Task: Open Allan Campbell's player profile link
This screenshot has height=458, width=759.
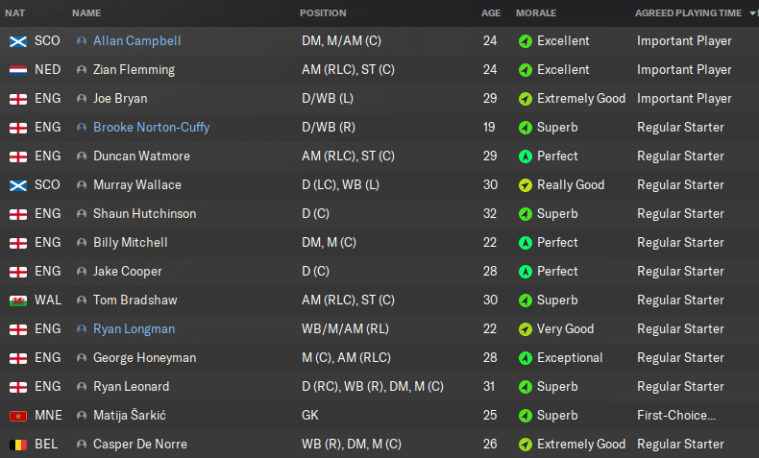Action: click(136, 42)
